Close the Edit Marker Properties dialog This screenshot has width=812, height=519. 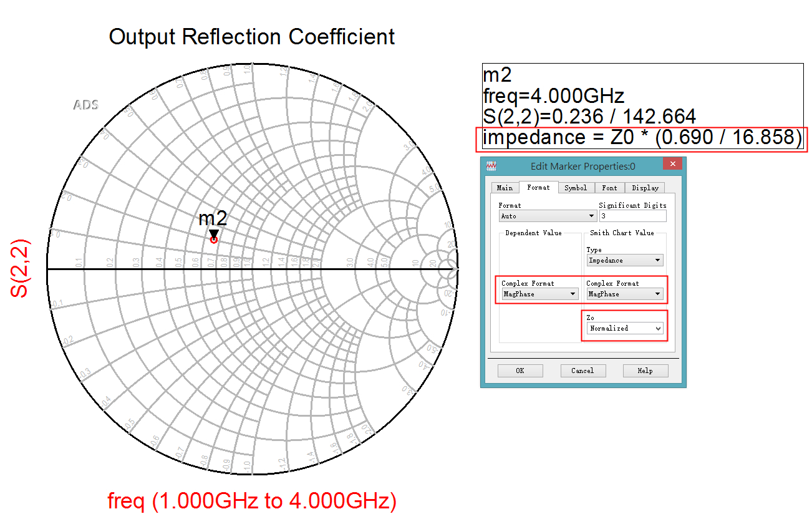(672, 164)
